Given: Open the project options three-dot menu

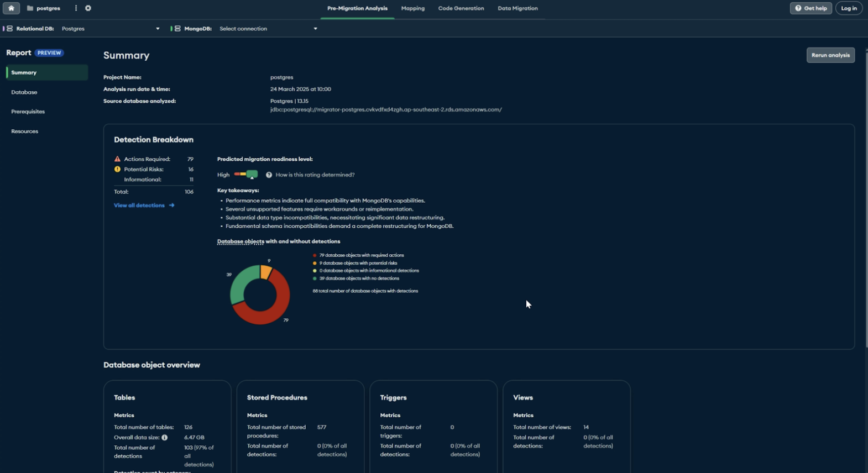Looking at the screenshot, I should (76, 8).
